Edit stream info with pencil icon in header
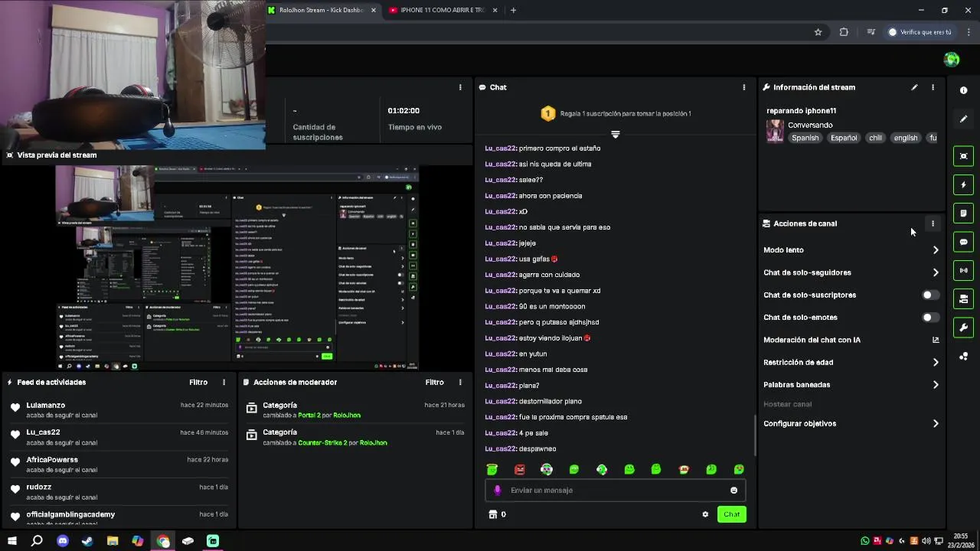980x551 pixels. (x=914, y=87)
